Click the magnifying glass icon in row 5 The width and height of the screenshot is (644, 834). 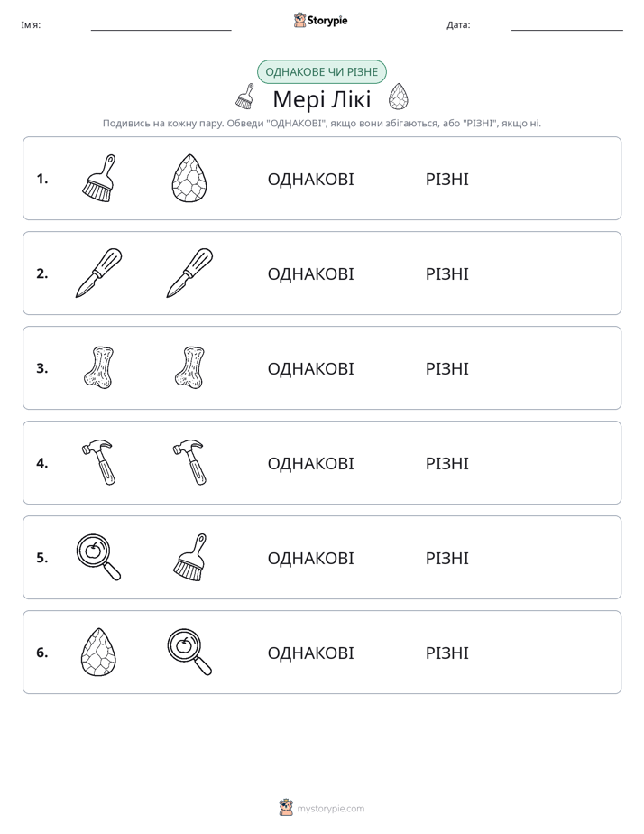pos(99,557)
